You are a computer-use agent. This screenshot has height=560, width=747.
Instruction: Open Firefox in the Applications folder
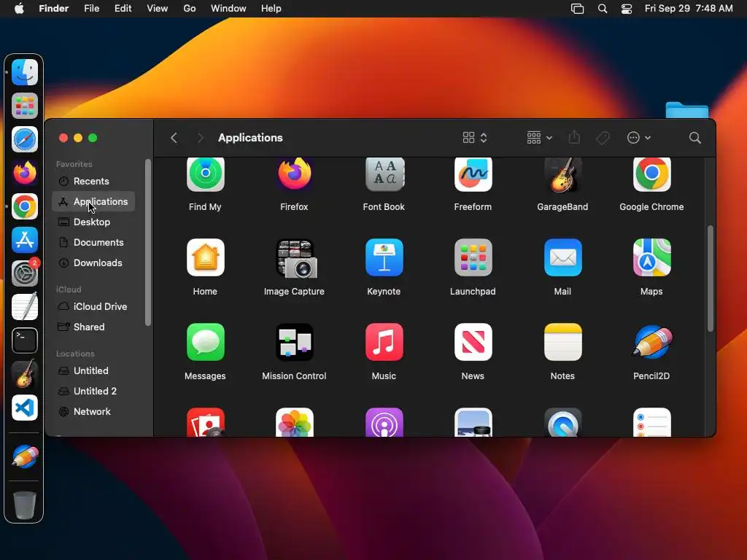click(295, 174)
